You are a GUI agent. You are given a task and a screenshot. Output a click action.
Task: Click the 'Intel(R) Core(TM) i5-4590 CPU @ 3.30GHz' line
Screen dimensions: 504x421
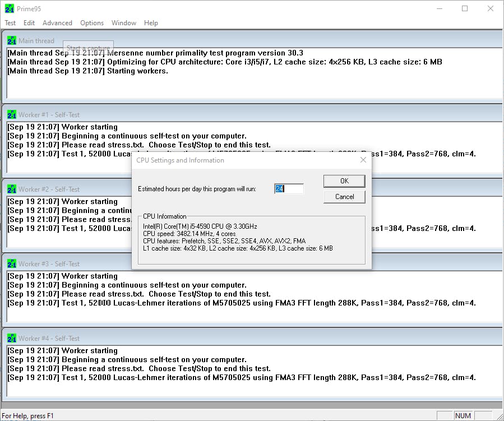[x=200, y=226]
